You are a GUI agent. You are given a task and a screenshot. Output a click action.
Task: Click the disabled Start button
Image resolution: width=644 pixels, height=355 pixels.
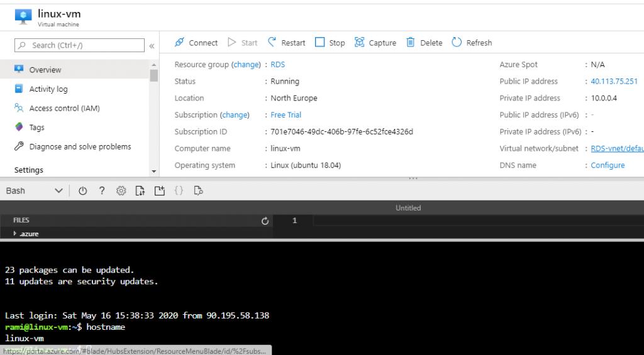pos(242,43)
